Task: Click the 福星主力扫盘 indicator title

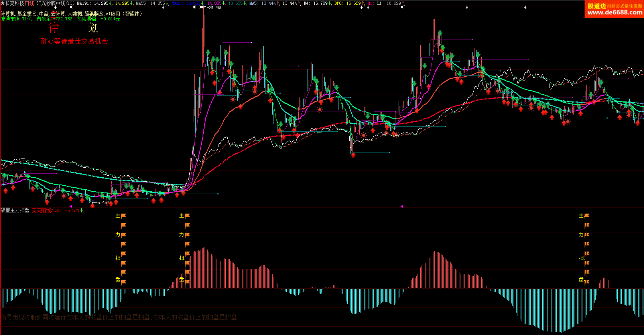Action: coord(15,210)
